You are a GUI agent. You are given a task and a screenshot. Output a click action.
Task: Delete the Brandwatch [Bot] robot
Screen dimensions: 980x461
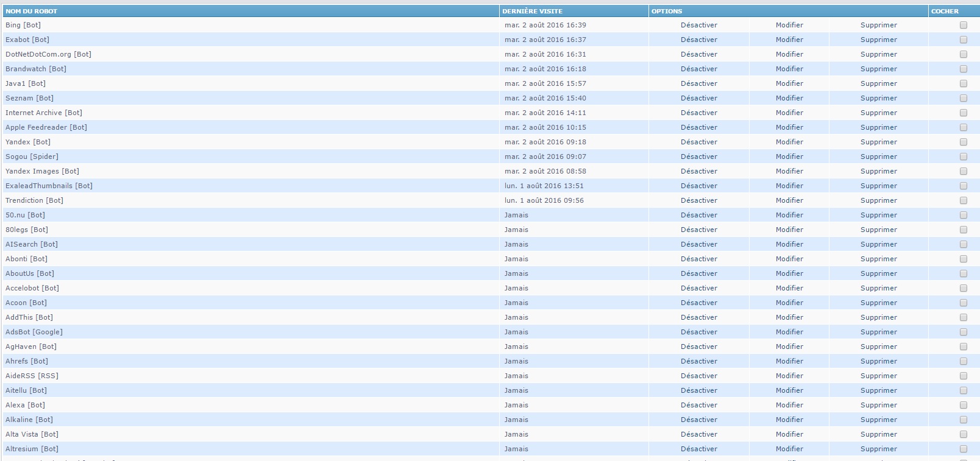tap(879, 69)
